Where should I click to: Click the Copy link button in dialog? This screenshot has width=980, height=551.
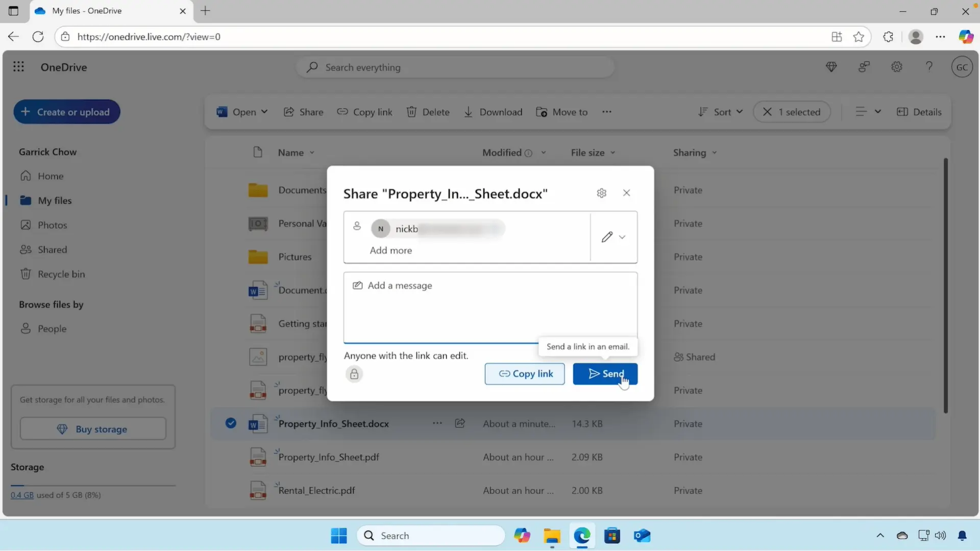(525, 374)
